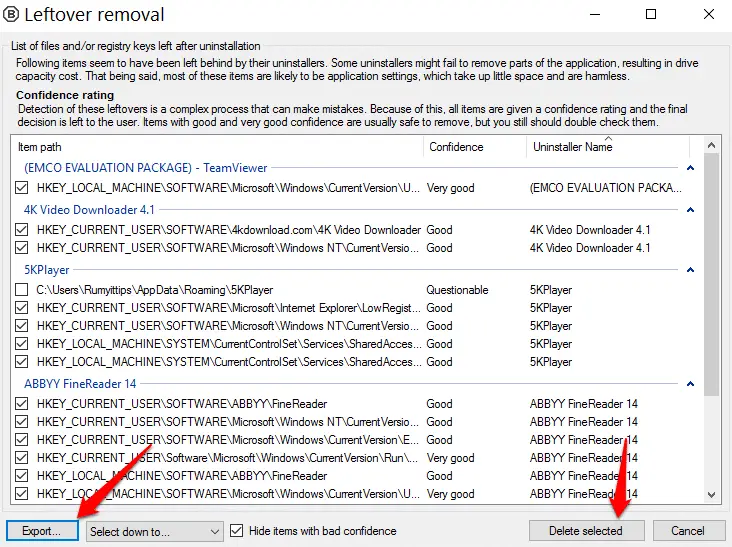This screenshot has width=732, height=547.
Task: Toggle checkbox for 4K Video Downloader Windows NT key
Action: pyautogui.click(x=21, y=248)
